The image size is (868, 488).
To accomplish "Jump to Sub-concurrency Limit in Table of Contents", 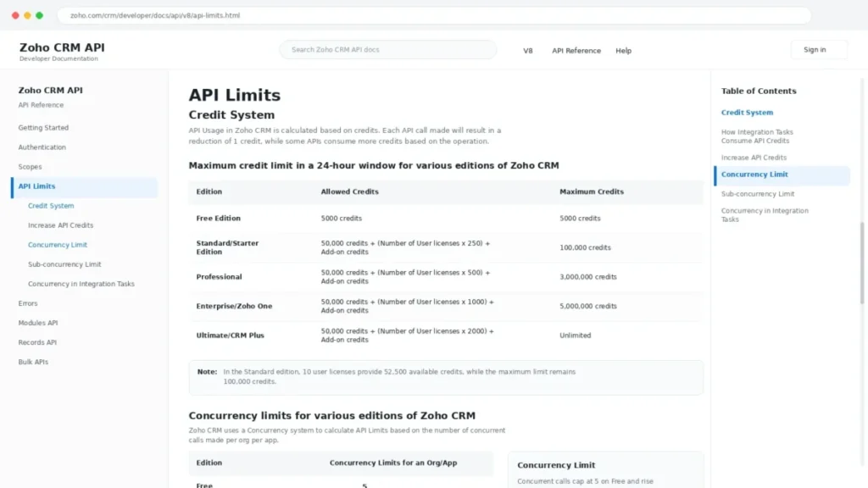I will (x=757, y=194).
